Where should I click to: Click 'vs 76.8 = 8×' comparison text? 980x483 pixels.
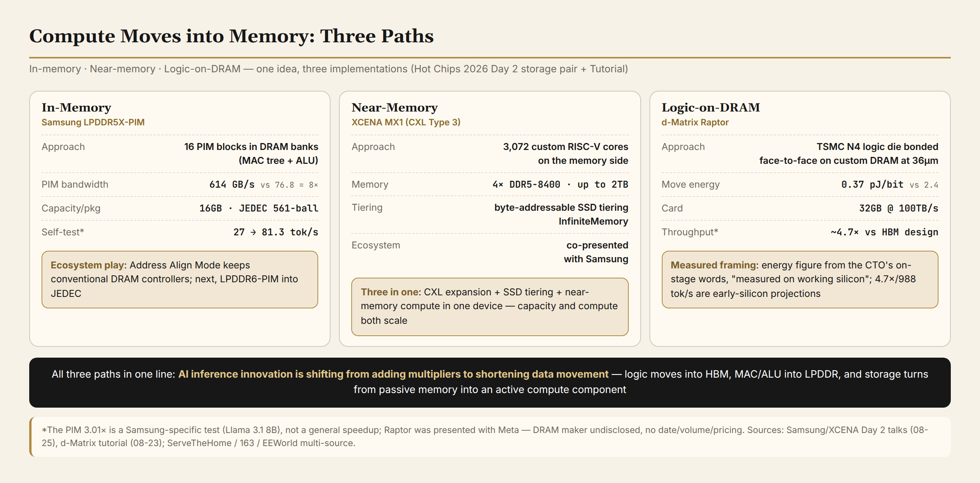[289, 185]
